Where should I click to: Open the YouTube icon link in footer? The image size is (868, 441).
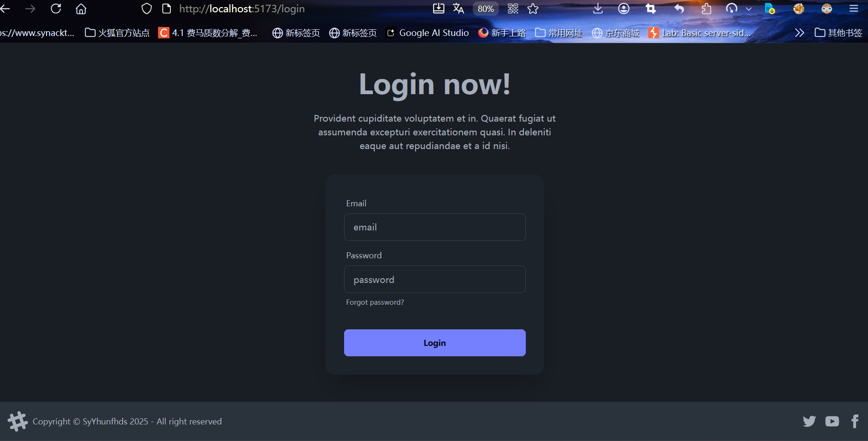click(x=832, y=421)
